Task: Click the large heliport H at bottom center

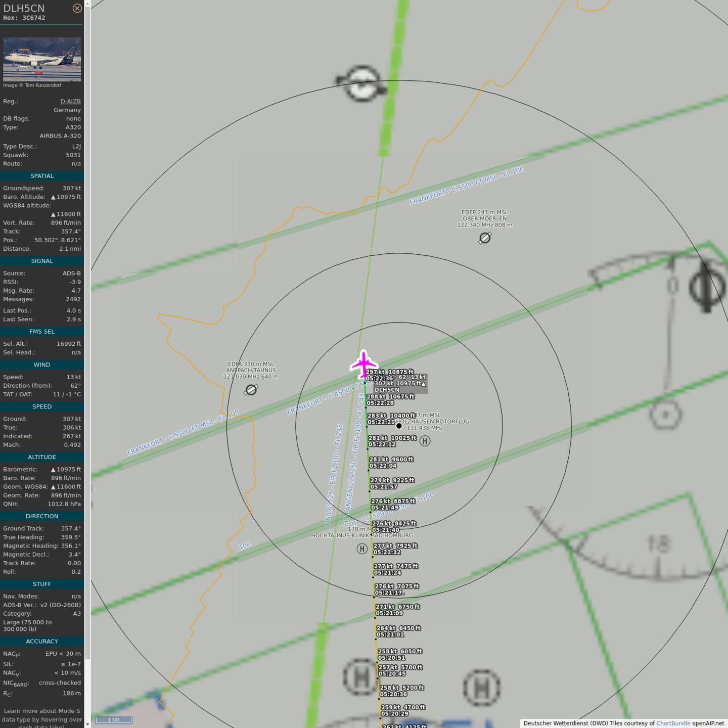Action: (x=360, y=677)
